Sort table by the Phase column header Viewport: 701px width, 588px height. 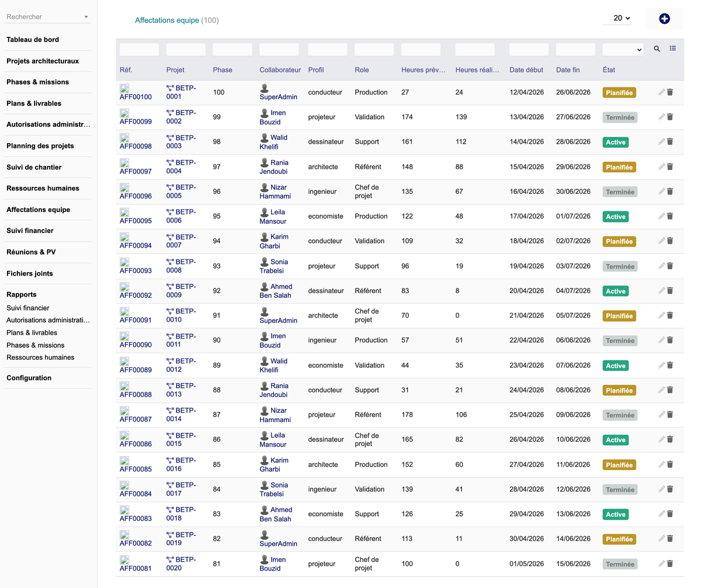pyautogui.click(x=223, y=69)
